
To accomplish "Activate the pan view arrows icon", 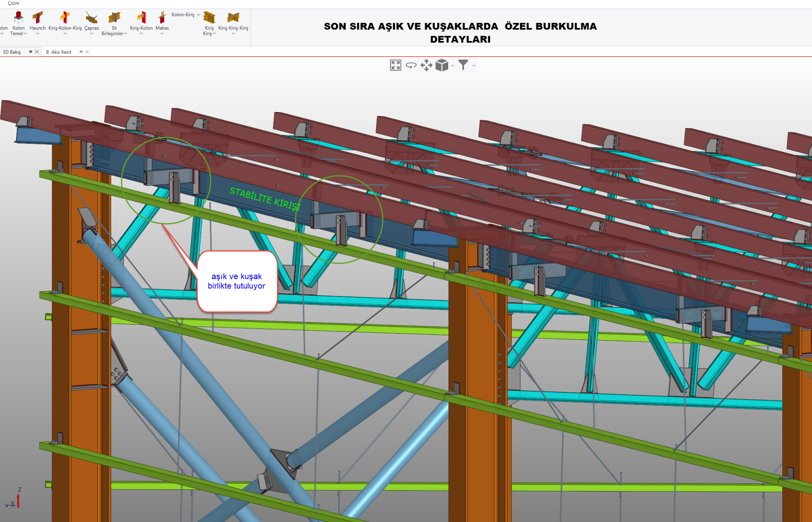I will (x=426, y=65).
